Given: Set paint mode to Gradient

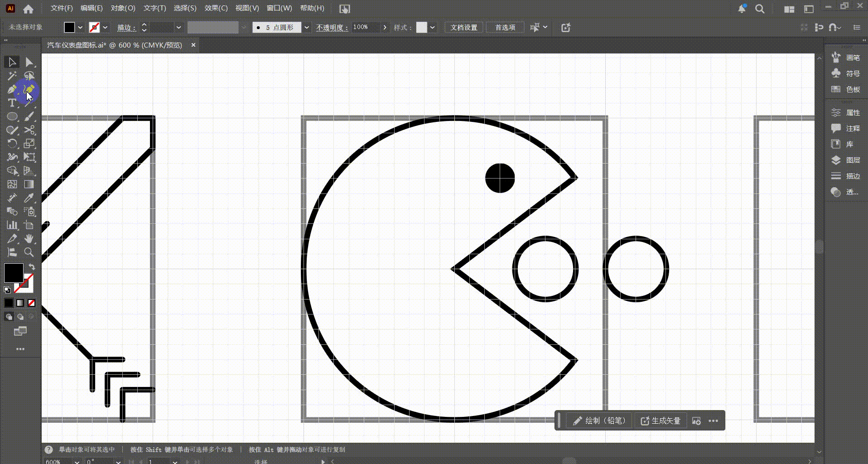Looking at the screenshot, I should pos(20,303).
